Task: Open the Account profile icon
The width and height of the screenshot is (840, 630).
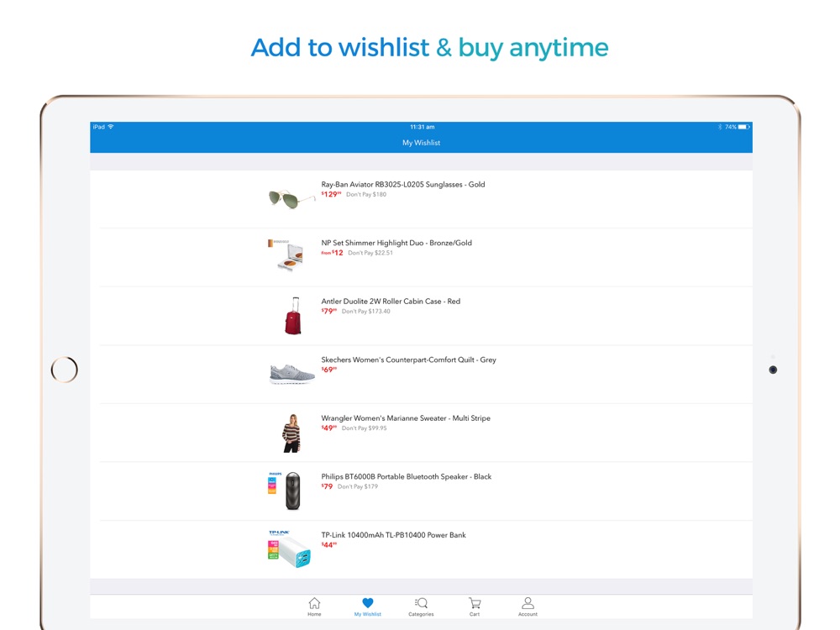Action: pos(528,603)
